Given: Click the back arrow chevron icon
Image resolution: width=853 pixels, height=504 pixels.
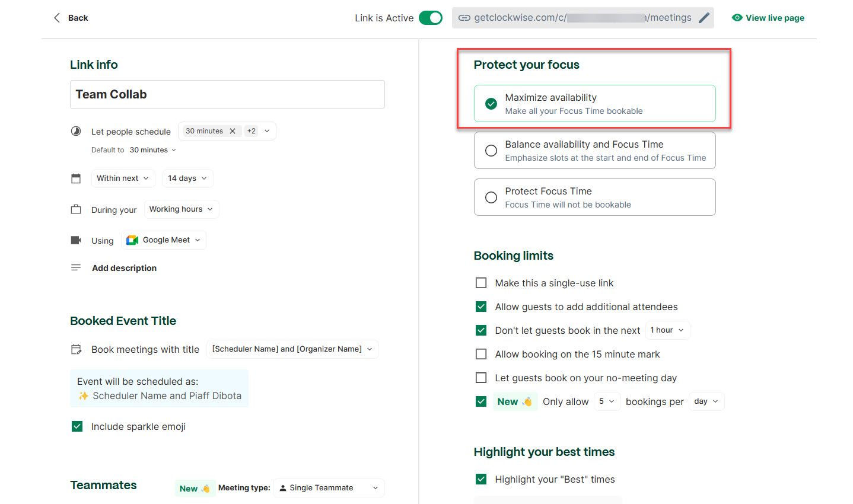Looking at the screenshot, I should [57, 18].
